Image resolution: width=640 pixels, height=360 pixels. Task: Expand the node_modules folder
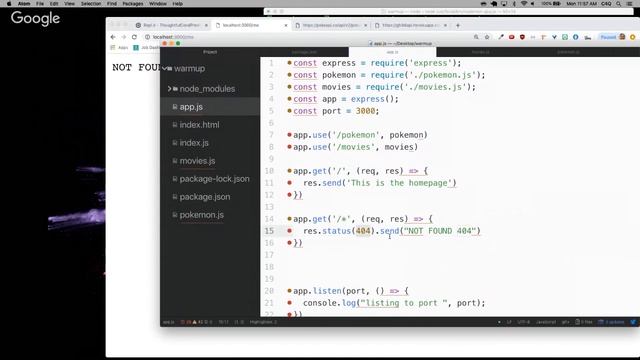(x=169, y=89)
